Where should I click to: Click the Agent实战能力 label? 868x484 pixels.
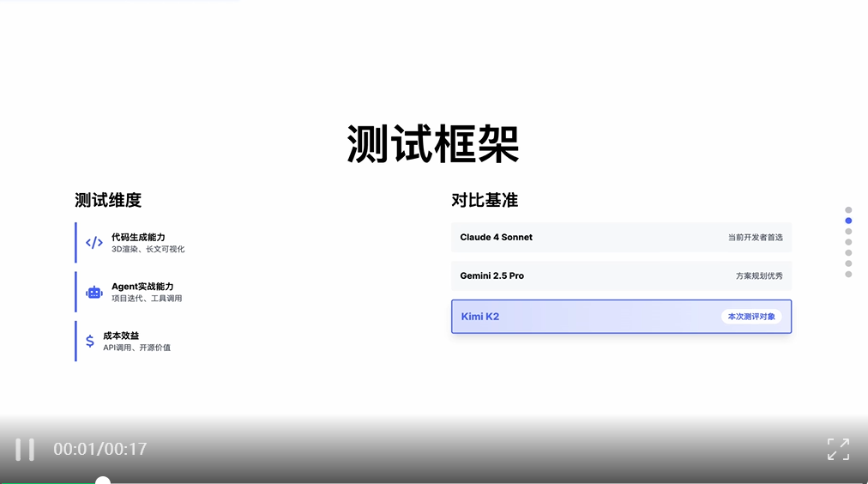click(x=142, y=287)
